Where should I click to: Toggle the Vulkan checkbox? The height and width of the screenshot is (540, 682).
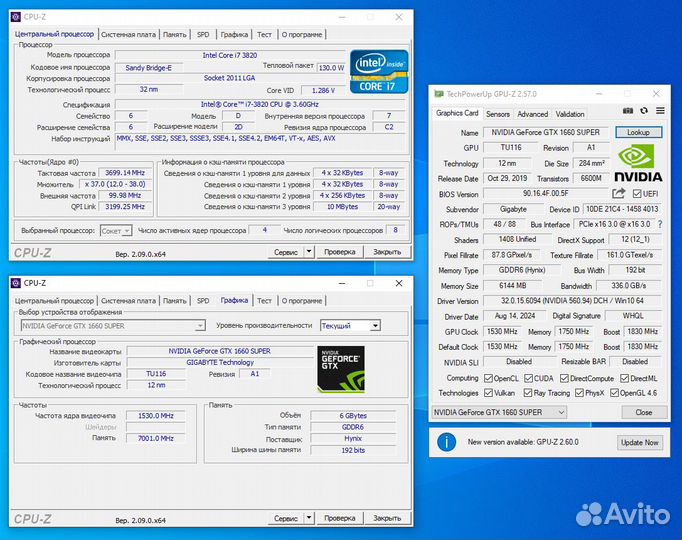tap(488, 393)
